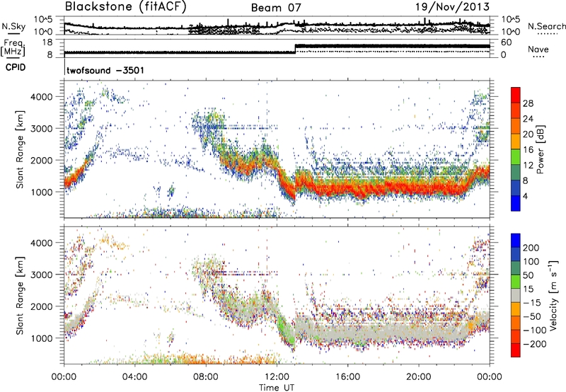
Task: Click the '-200' velocity colorbar tick label
Action: pyautogui.click(x=534, y=344)
